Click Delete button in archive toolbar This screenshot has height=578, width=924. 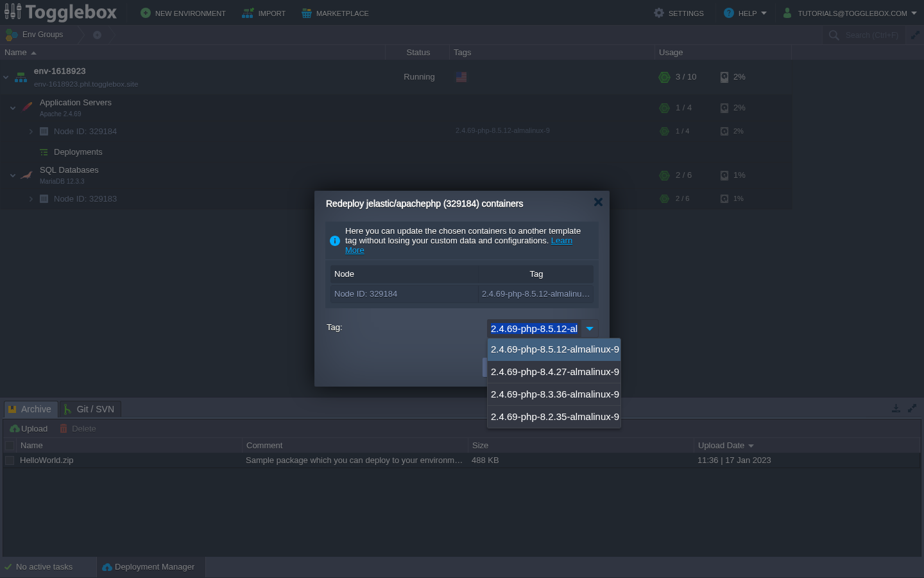(78, 428)
